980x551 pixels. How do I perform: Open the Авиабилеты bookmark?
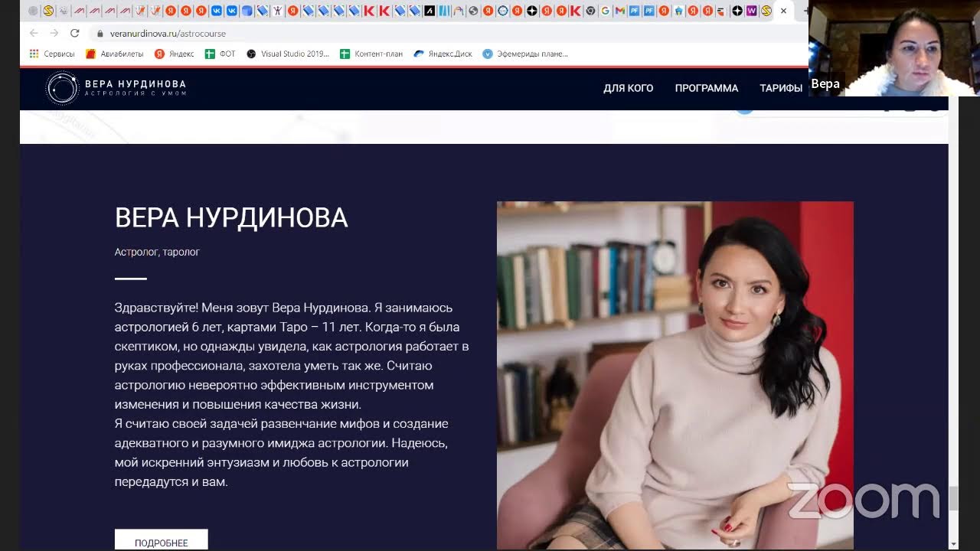coord(115,54)
